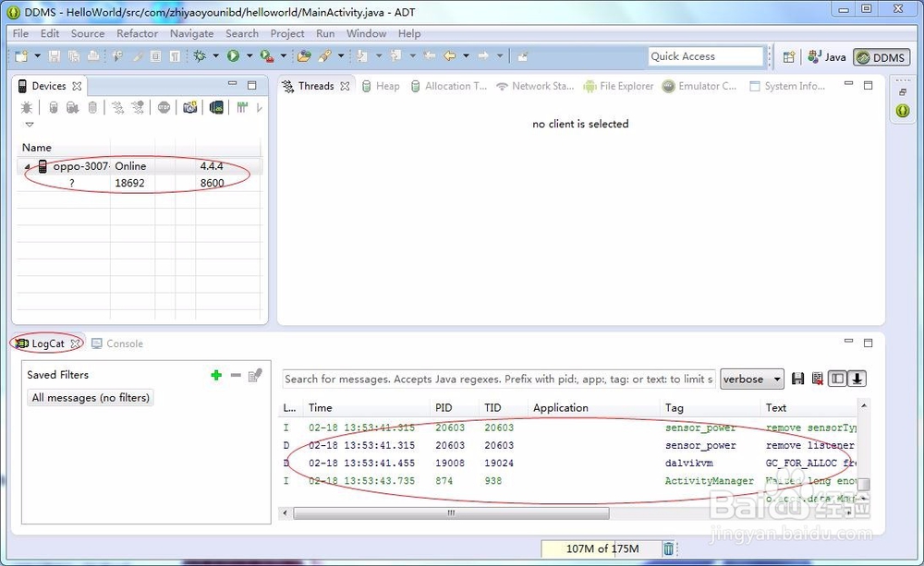The width and height of the screenshot is (924, 566).
Task: Click the Start Method Profiling icon
Action: click(138, 108)
